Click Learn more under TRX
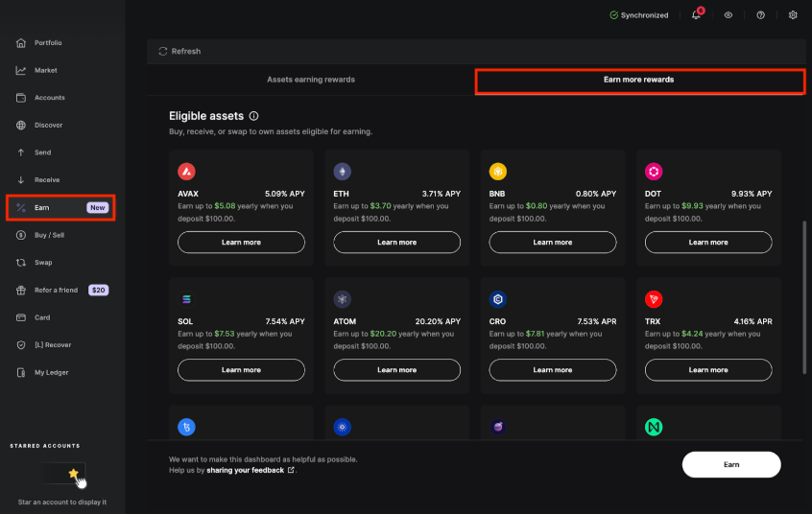The width and height of the screenshot is (812, 514). pos(708,370)
